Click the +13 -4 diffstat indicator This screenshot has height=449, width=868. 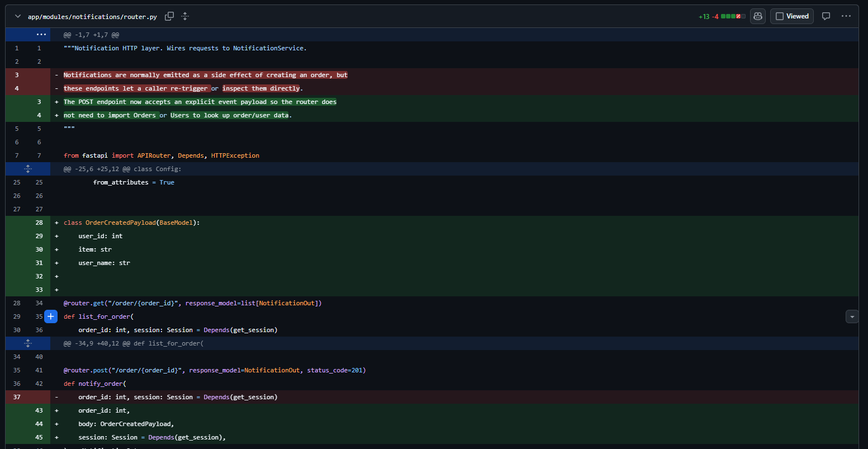point(722,16)
